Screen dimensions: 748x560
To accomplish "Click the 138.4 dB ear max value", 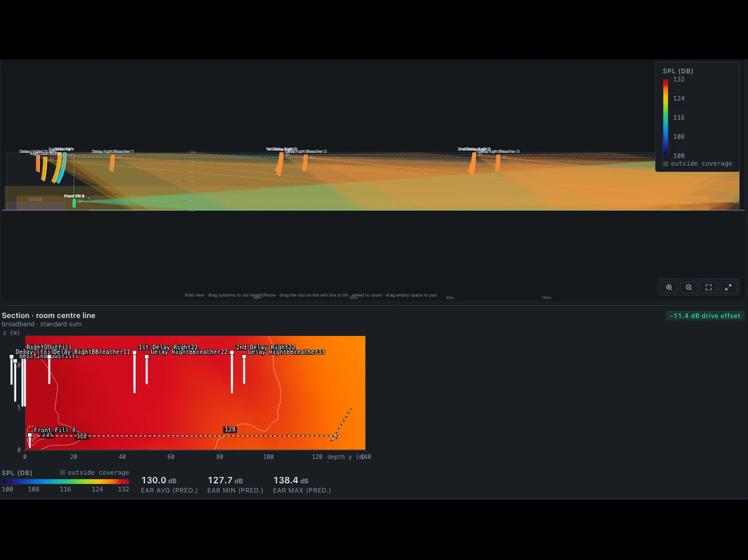I will point(291,480).
